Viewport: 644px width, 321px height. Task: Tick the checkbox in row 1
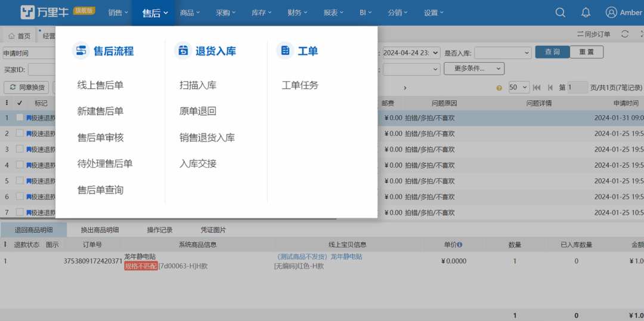tap(20, 118)
